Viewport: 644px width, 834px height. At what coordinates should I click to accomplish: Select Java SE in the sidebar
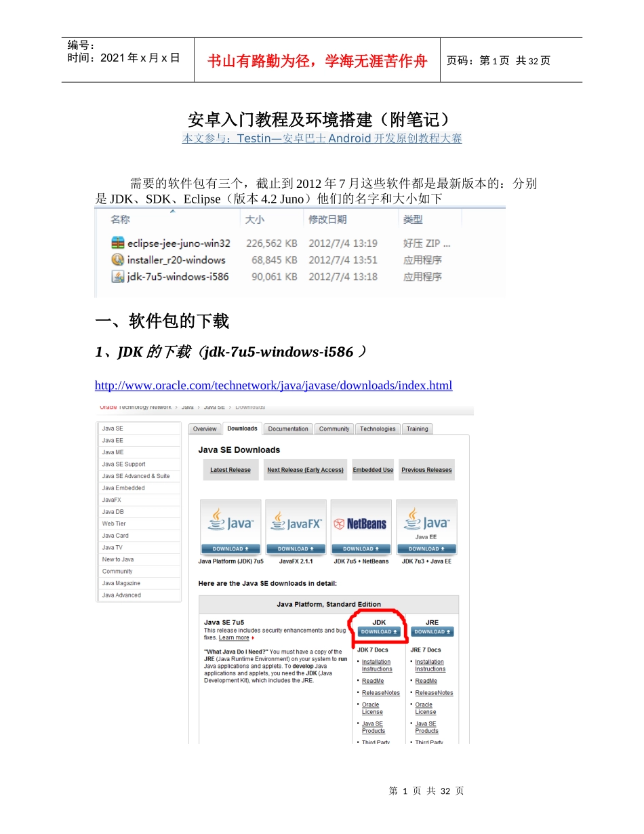click(139, 429)
